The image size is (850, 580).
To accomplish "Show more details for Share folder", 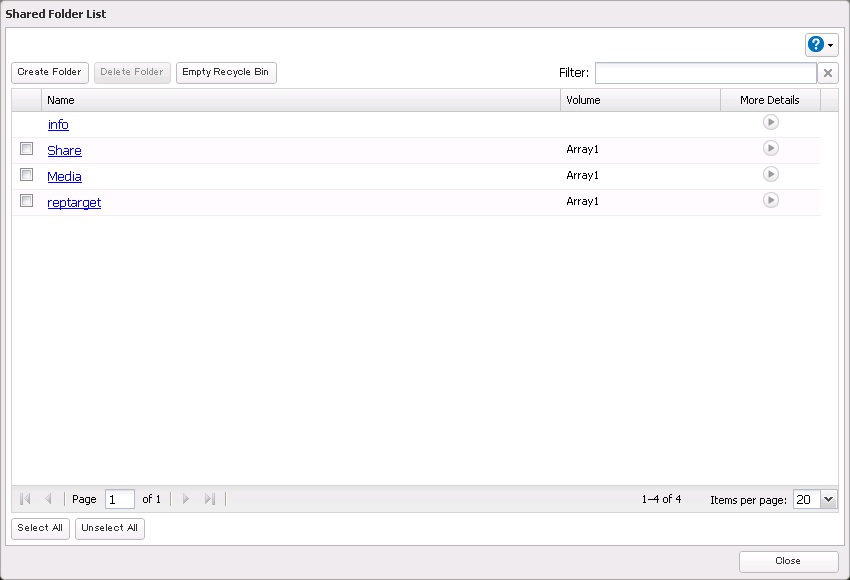I will (770, 148).
